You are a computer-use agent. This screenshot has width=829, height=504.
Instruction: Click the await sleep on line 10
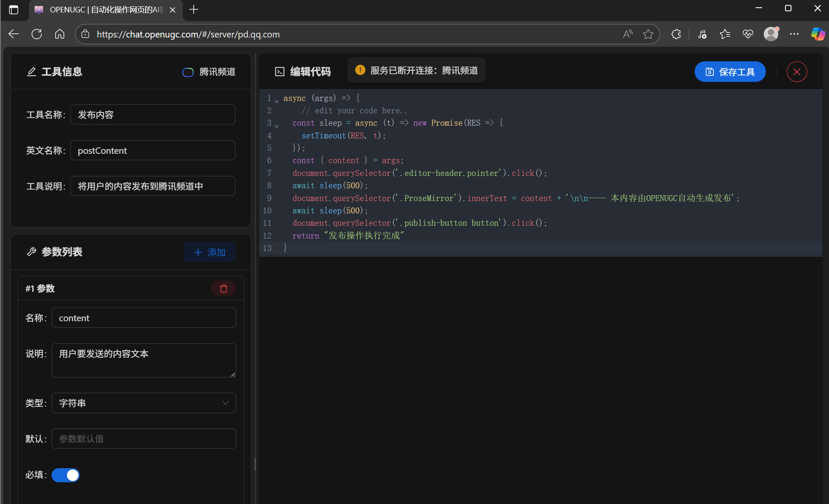click(x=330, y=210)
